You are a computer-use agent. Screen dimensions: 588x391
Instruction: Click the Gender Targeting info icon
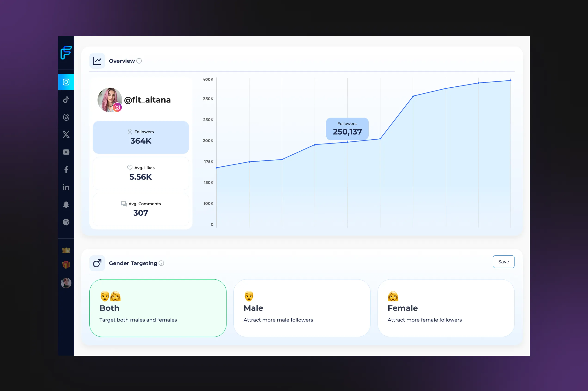[161, 263]
